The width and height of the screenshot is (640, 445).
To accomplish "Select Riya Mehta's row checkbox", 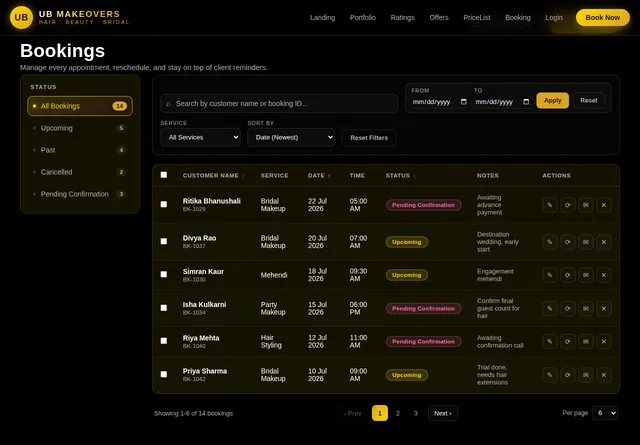I will [x=164, y=341].
